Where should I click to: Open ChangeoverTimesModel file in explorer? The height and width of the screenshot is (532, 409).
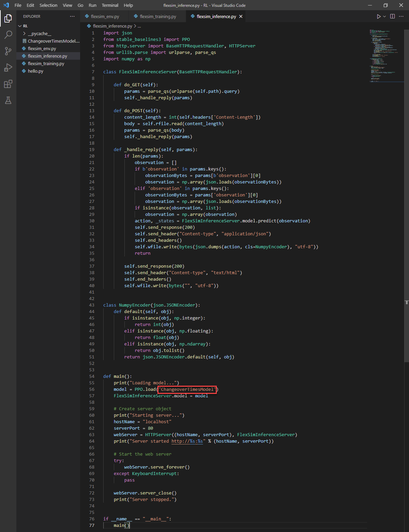(53, 41)
